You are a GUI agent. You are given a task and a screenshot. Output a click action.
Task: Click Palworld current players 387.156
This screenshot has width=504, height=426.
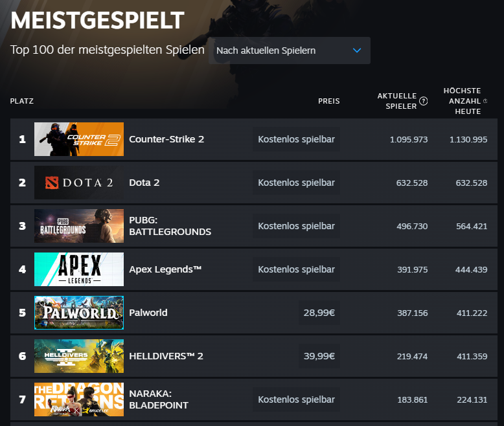point(413,313)
